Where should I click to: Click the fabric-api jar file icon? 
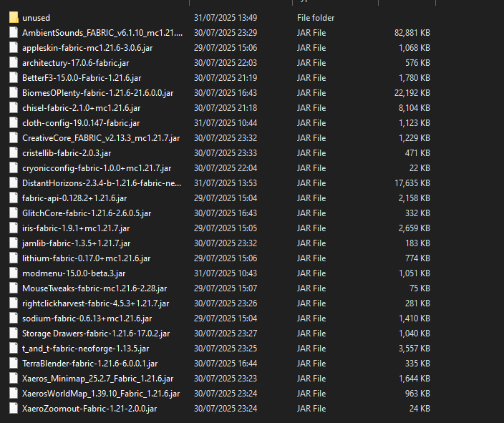14,198
